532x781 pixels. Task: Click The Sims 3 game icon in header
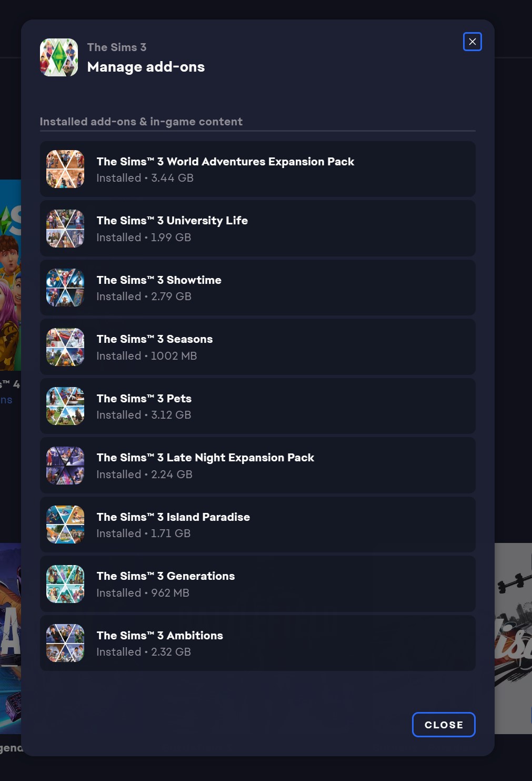[59, 57]
